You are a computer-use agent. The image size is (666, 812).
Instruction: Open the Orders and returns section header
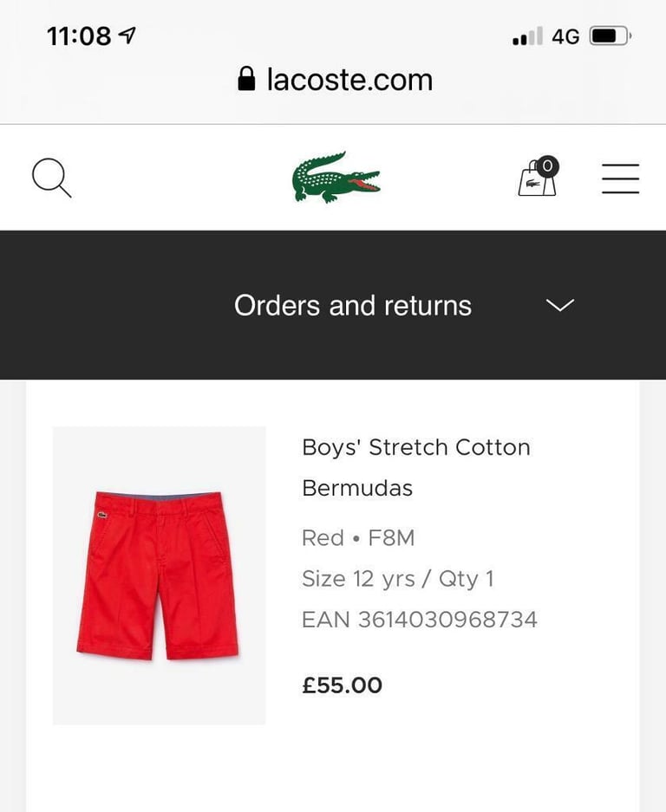click(x=333, y=305)
